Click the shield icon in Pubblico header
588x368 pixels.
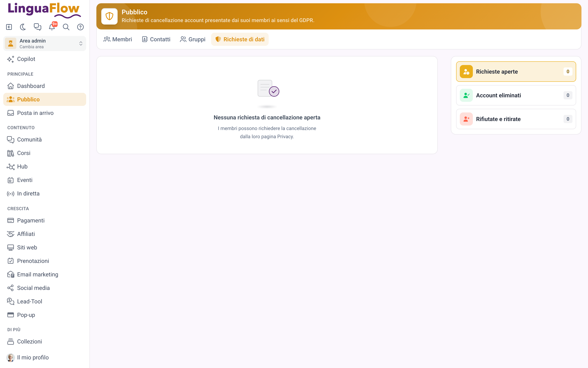(109, 16)
